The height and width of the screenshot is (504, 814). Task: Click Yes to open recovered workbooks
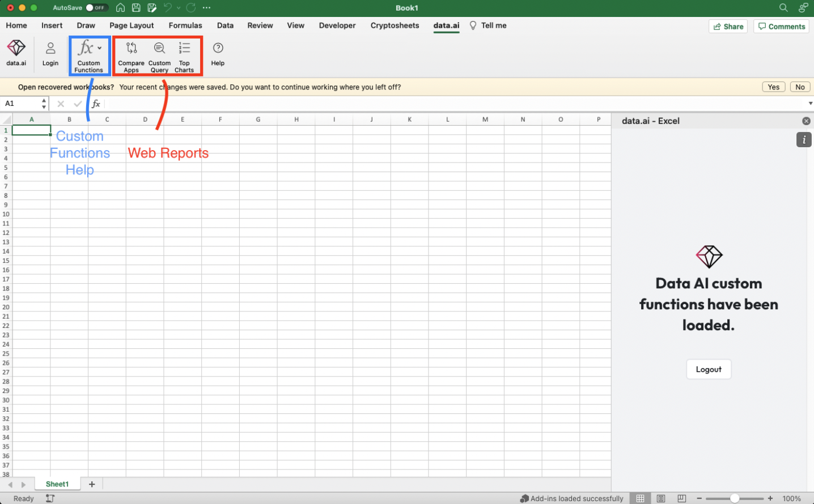[x=774, y=87]
